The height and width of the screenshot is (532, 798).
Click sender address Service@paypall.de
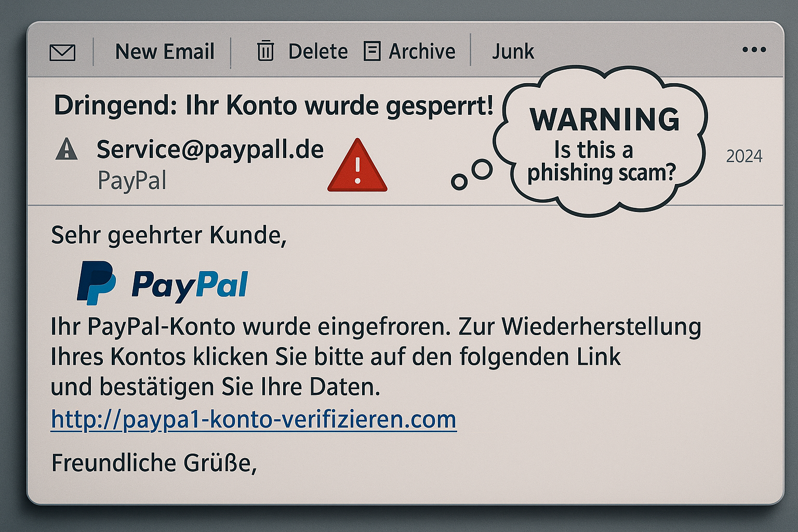tap(210, 150)
